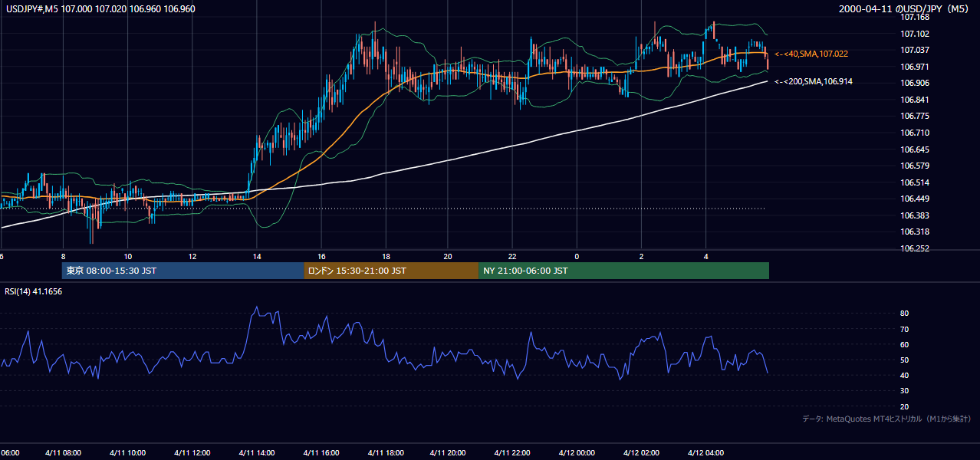Viewport: 980px width, 460px height.
Task: Click the 4/12 04:00 time label
Action: [705, 452]
